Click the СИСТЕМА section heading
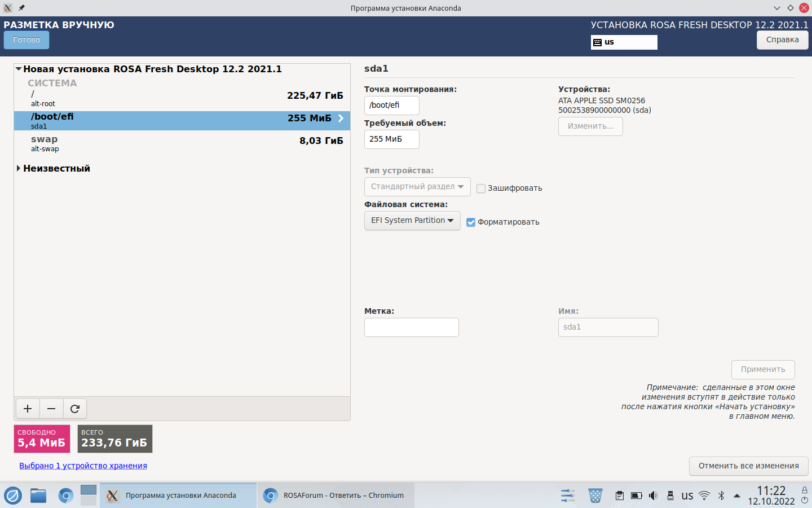 click(52, 83)
